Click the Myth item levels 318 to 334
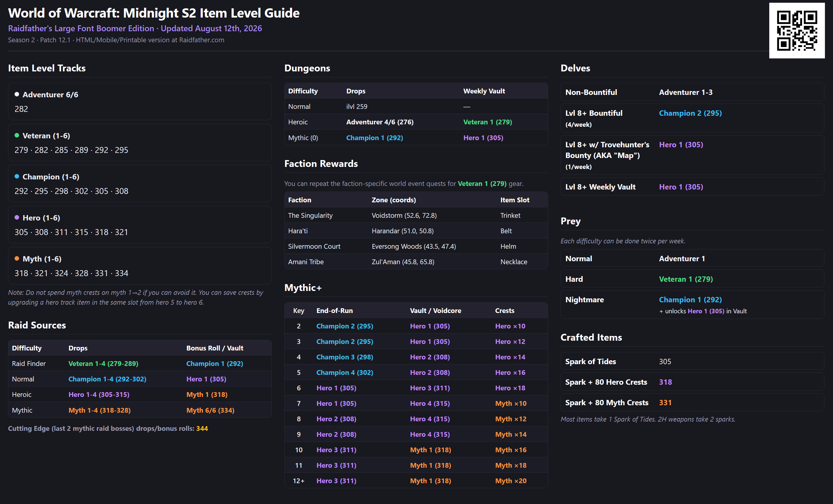833x504 pixels. [71, 273]
